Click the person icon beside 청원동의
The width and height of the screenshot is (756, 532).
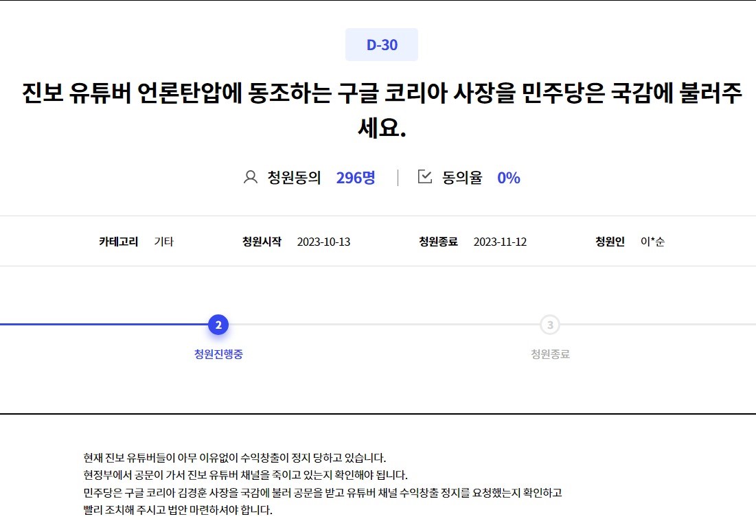[x=250, y=177]
